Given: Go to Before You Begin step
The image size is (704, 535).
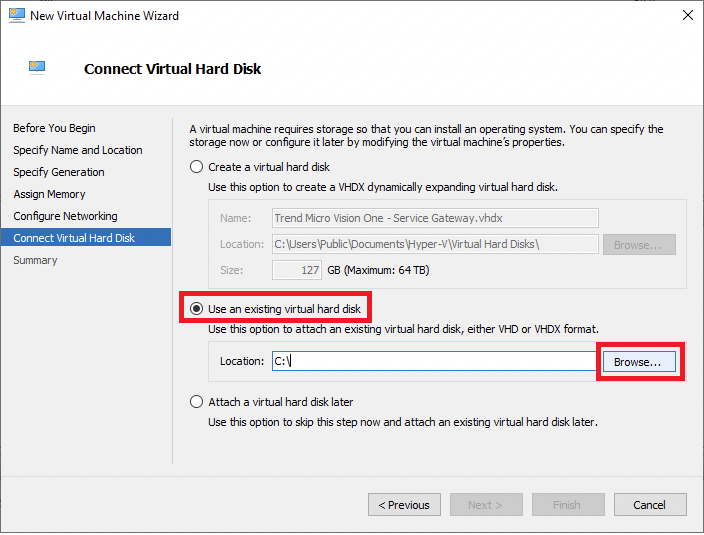Looking at the screenshot, I should tap(54, 128).
